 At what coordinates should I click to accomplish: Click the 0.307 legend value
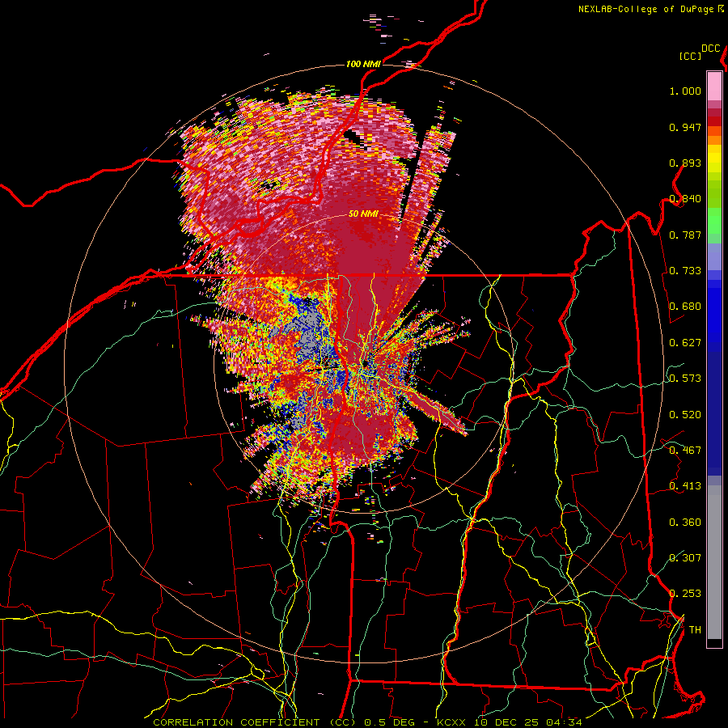pyautogui.click(x=685, y=558)
